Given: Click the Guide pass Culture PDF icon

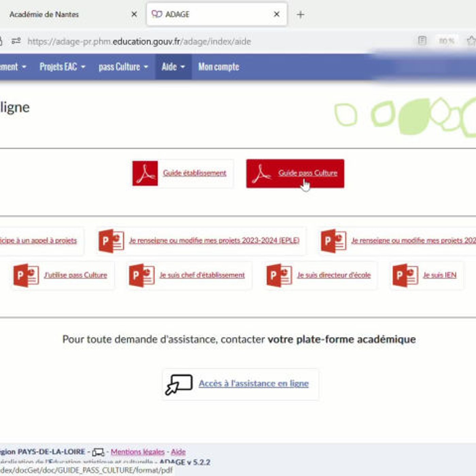Looking at the screenshot, I should click(261, 173).
